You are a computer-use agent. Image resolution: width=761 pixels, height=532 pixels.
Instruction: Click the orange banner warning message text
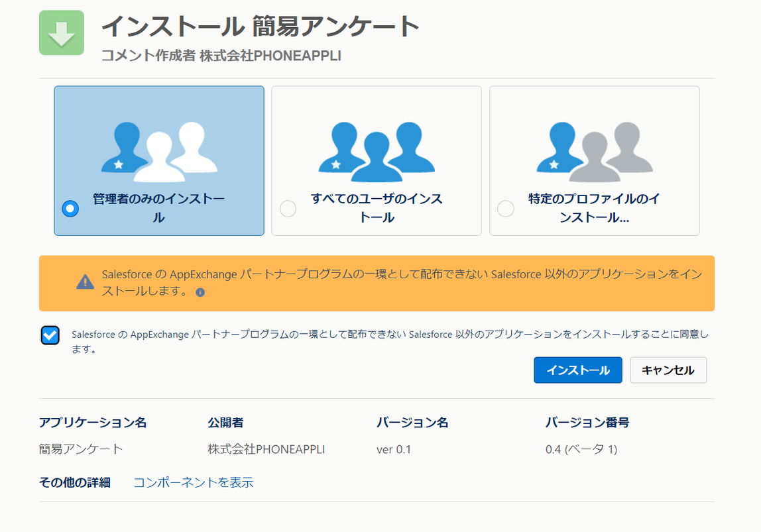click(402, 283)
